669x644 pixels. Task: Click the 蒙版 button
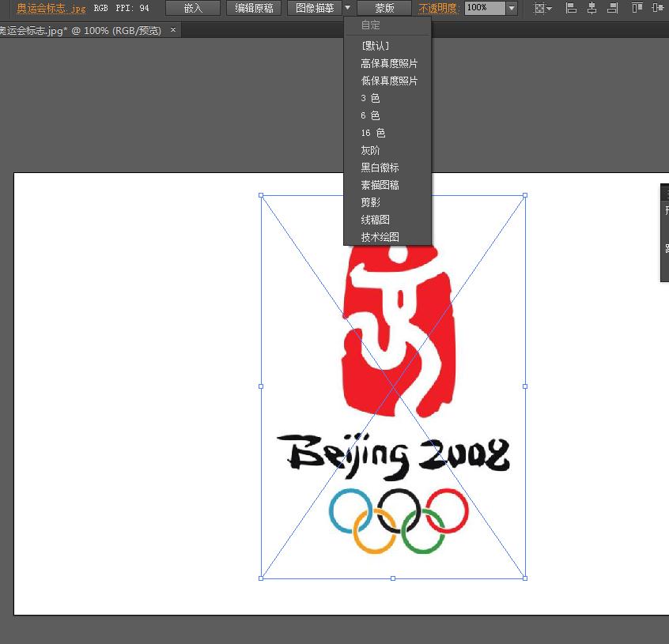click(x=384, y=8)
